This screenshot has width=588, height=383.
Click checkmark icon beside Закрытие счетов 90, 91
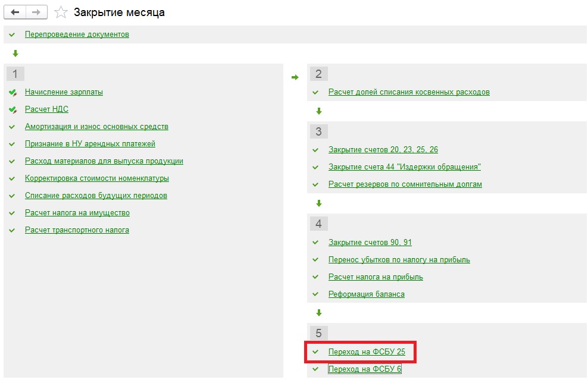[x=315, y=243]
